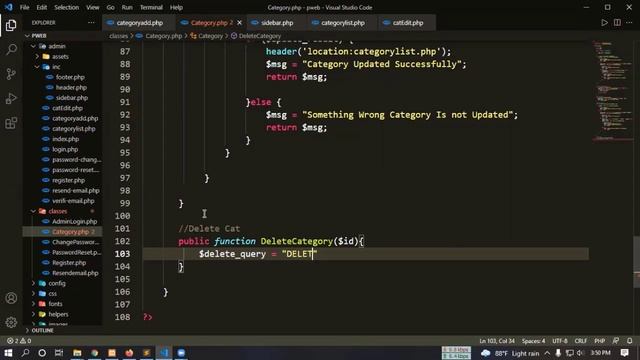Click the editor minimap
This screenshot has height=360, width=640.
coord(612,90)
